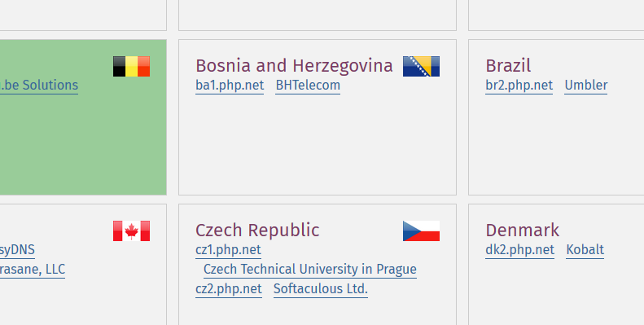Visit the br2.php.net mirror
The width and height of the screenshot is (644, 325).
pos(519,86)
